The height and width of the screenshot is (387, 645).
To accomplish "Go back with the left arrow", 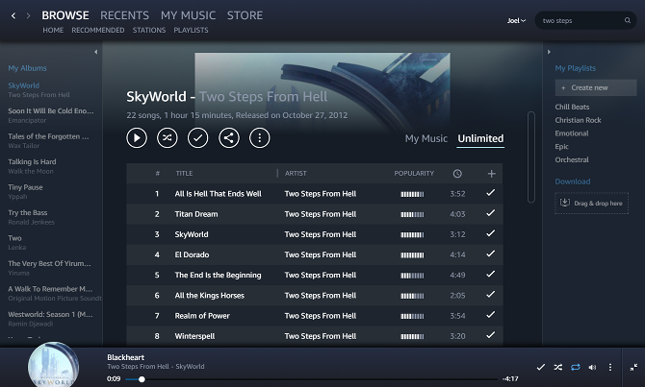I will [x=14, y=16].
